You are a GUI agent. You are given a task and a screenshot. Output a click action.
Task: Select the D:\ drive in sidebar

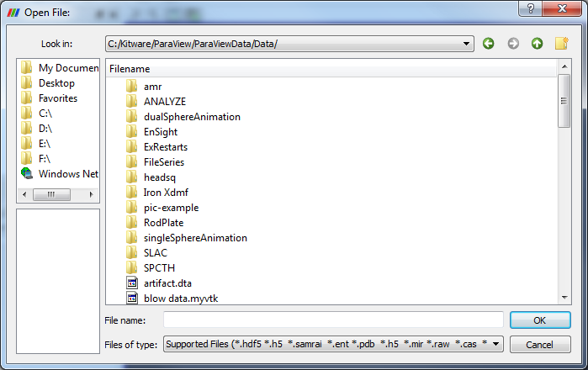(x=45, y=129)
